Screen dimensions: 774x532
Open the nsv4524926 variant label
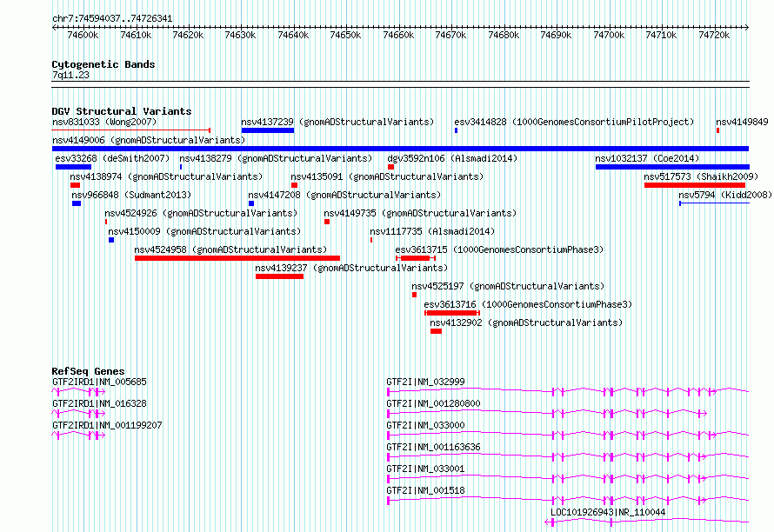pyautogui.click(x=201, y=213)
